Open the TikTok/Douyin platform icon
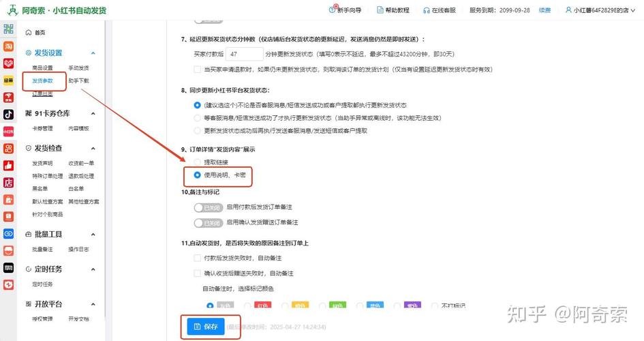This screenshot has width=644, height=341. pyautogui.click(x=8, y=115)
